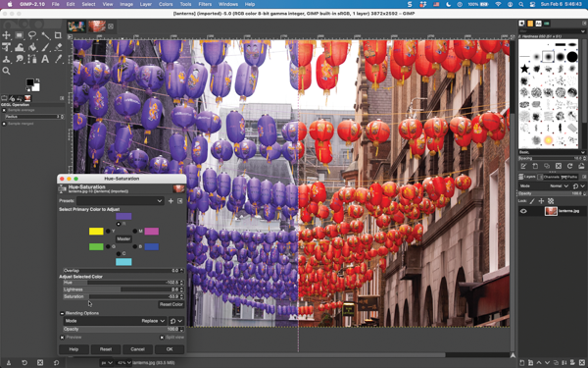Open the px unit dropdown
588x368 pixels.
tap(107, 363)
